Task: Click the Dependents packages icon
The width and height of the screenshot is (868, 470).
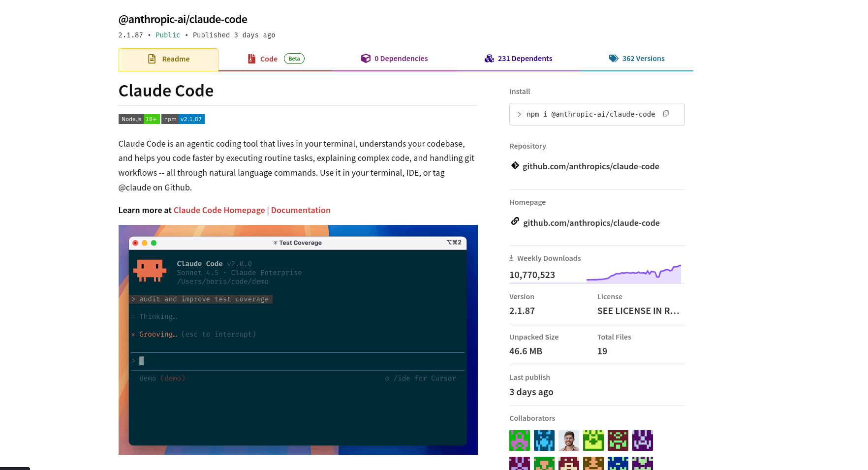Action: (x=490, y=58)
